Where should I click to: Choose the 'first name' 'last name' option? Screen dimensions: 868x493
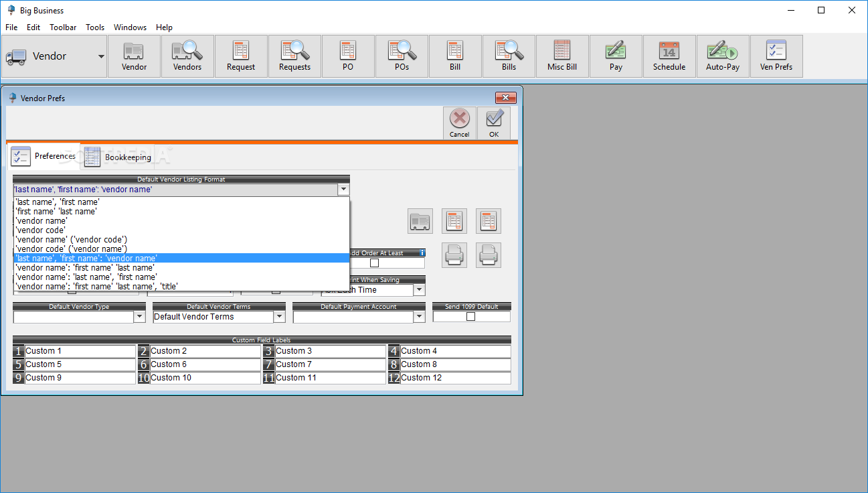[x=181, y=211]
